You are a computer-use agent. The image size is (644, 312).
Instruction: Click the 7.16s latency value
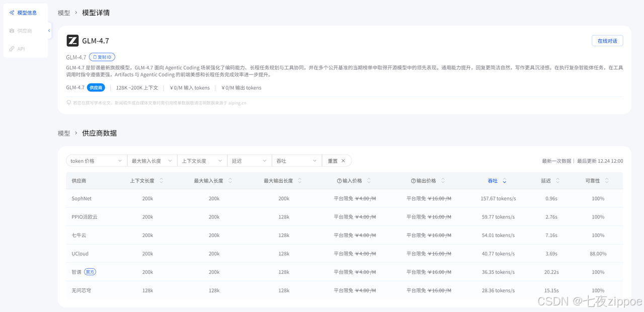(x=551, y=235)
